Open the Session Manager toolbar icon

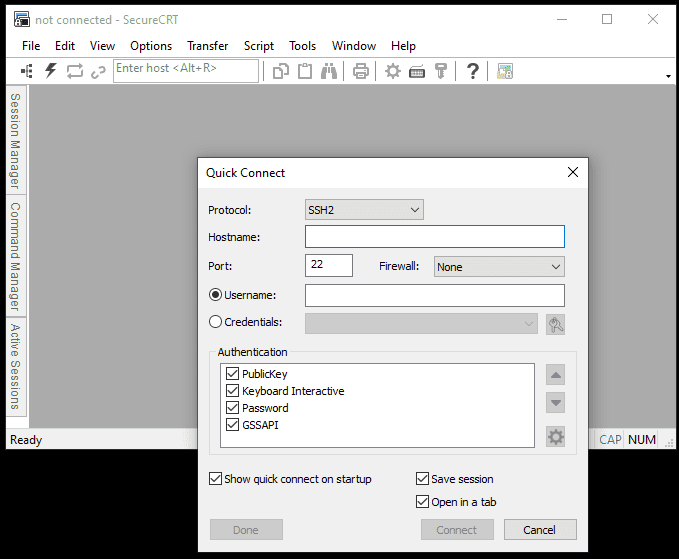coord(27,71)
